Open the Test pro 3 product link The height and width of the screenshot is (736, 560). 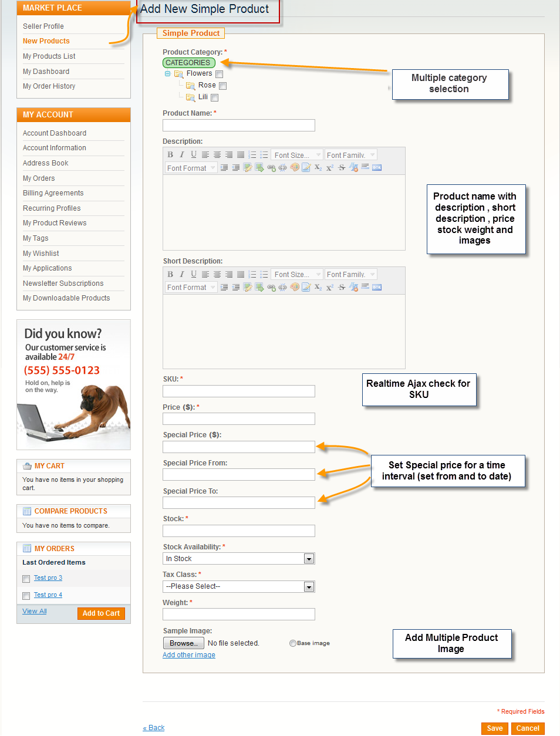coord(48,578)
